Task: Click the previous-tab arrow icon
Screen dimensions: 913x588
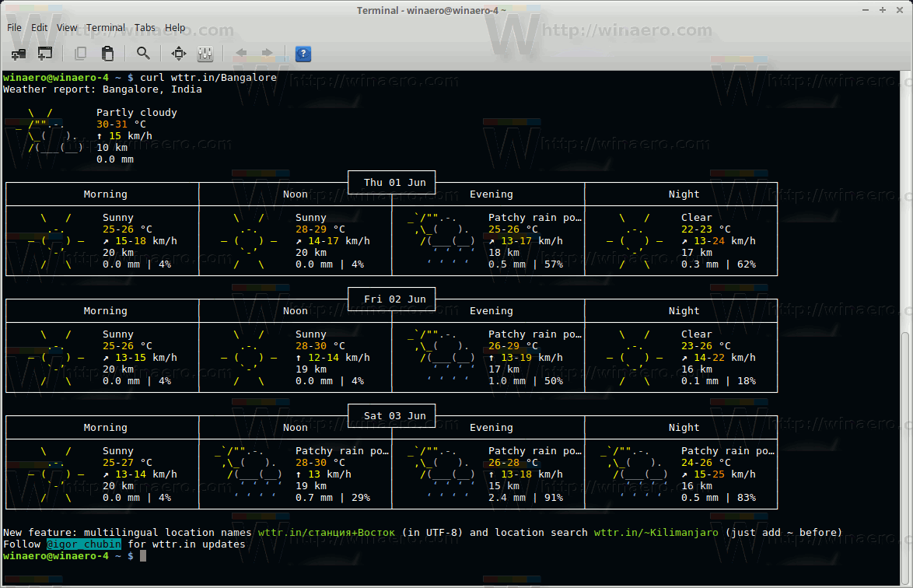Action: [x=243, y=54]
